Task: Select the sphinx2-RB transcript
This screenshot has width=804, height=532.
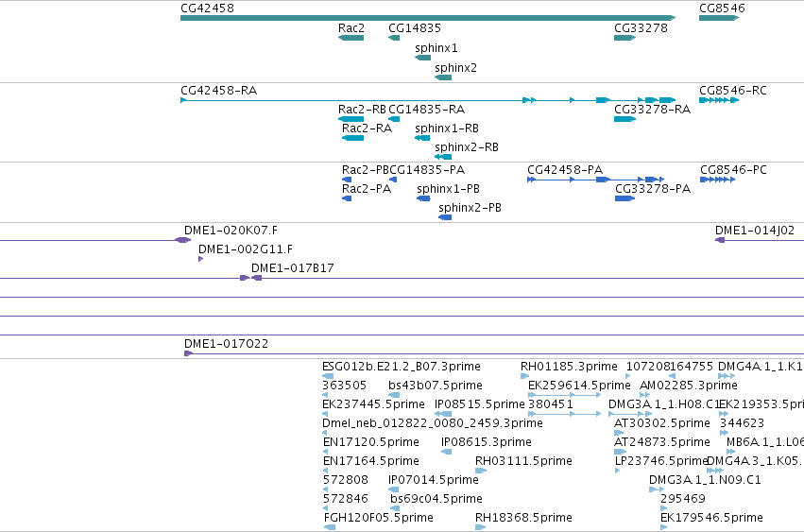Action: (443, 157)
